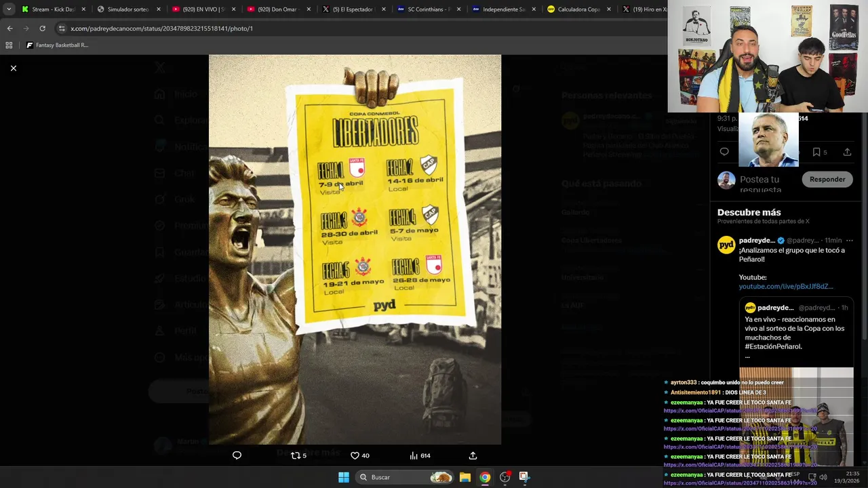The image size is (868, 488).
Task: Open File Explorer from taskbar
Action: coord(465,477)
